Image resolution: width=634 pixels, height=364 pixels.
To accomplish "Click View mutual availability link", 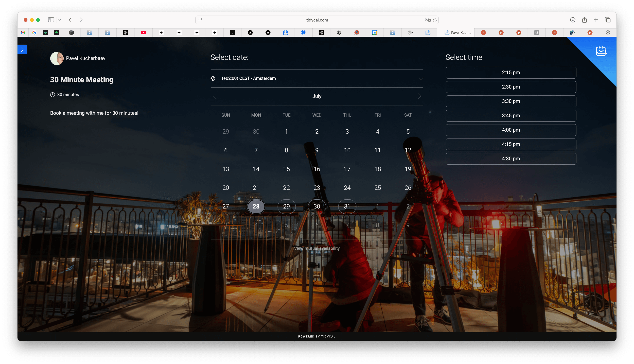I will 317,248.
